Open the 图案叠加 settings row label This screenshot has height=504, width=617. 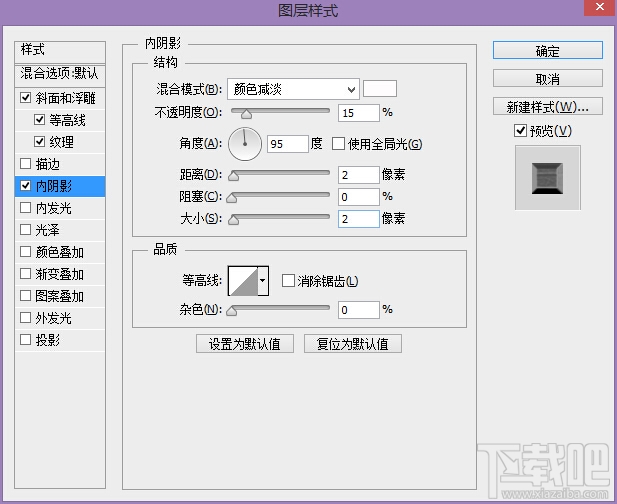click(59, 296)
